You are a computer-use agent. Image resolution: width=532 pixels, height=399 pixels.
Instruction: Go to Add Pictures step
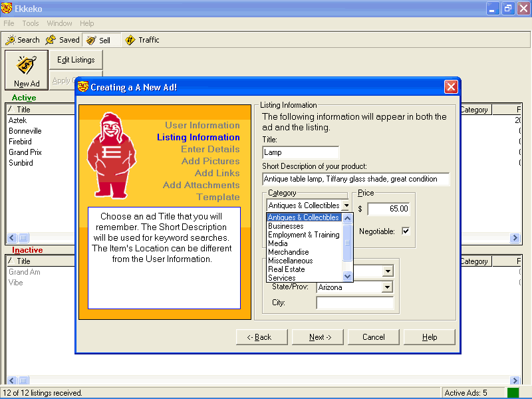[x=211, y=161]
